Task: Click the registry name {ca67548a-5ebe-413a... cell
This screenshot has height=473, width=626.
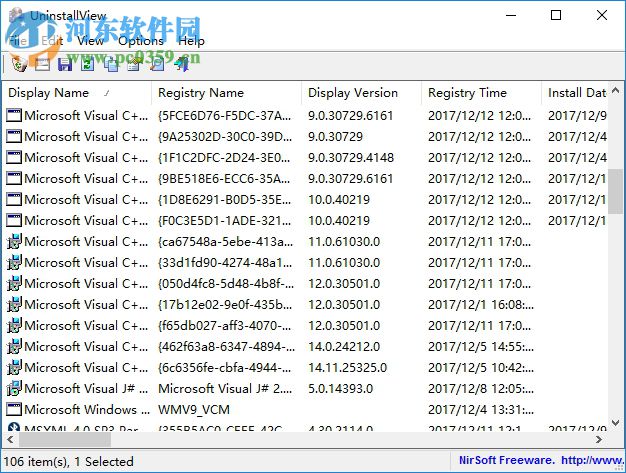Action: 226,241
